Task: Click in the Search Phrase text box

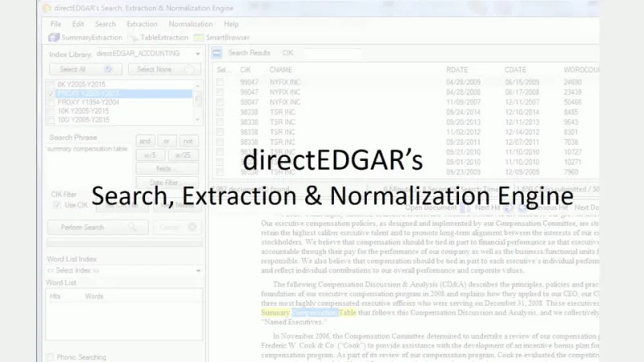Action: [89, 167]
